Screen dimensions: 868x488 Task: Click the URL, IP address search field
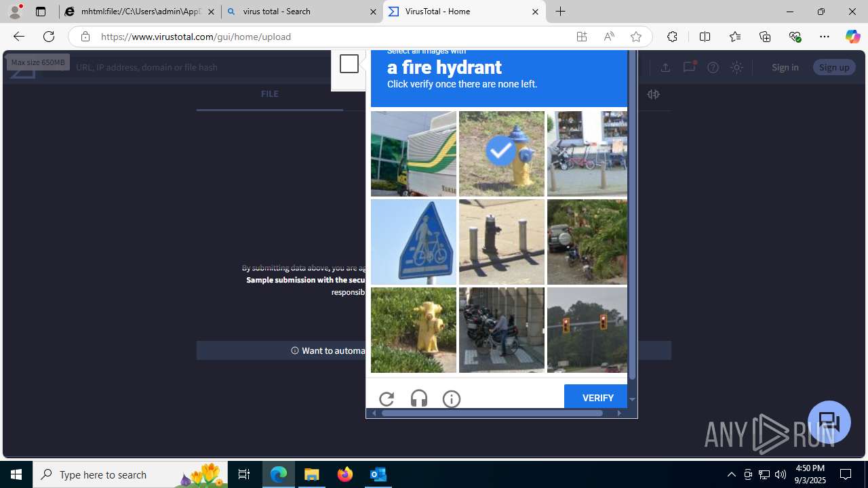click(203, 67)
